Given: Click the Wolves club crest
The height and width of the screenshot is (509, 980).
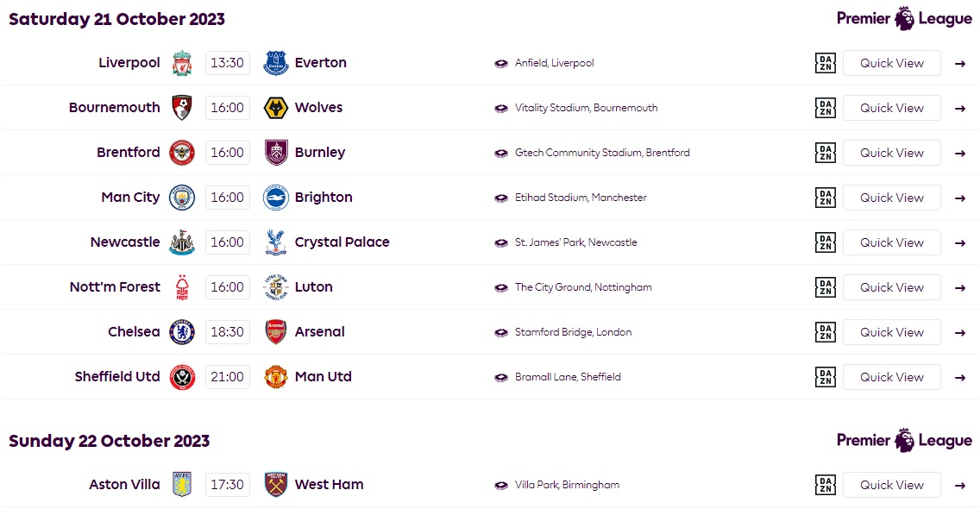Looking at the screenshot, I should tap(276, 108).
